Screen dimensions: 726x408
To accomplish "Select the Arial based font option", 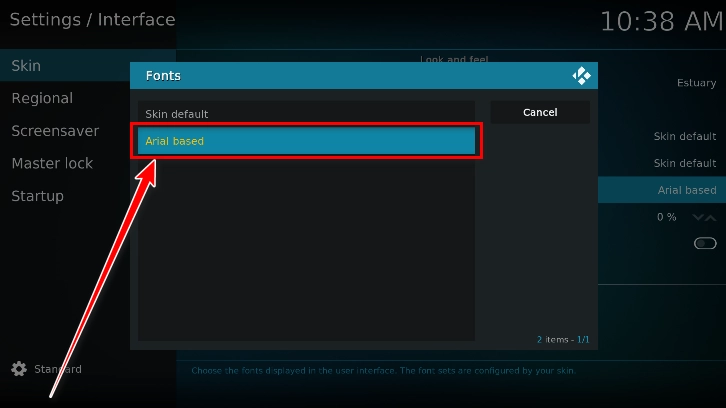I will pyautogui.click(x=306, y=141).
